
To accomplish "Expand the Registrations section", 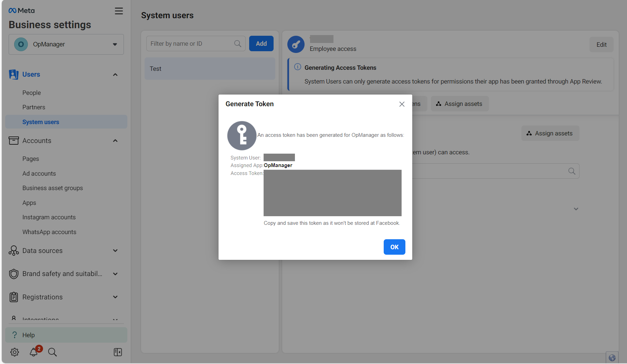I will (115, 297).
